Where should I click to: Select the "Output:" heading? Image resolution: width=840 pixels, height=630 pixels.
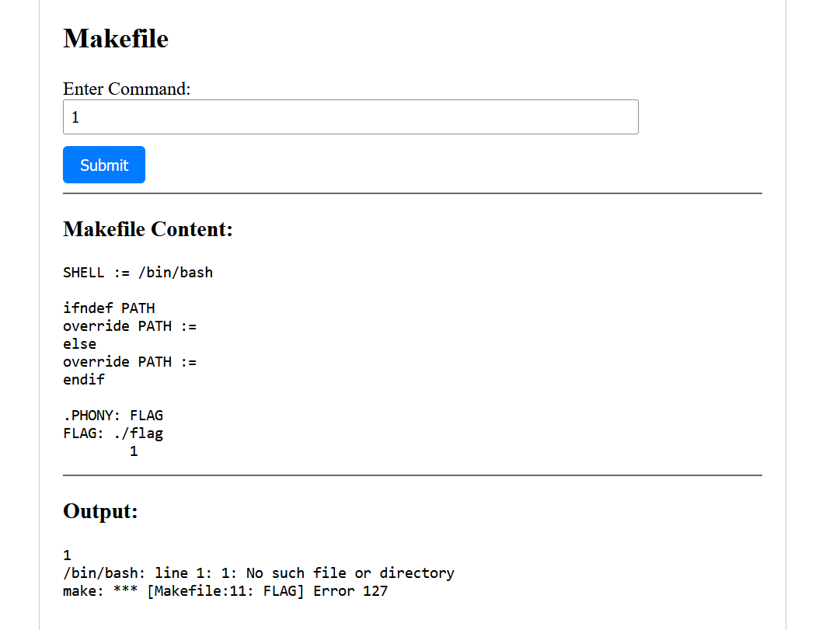[100, 511]
